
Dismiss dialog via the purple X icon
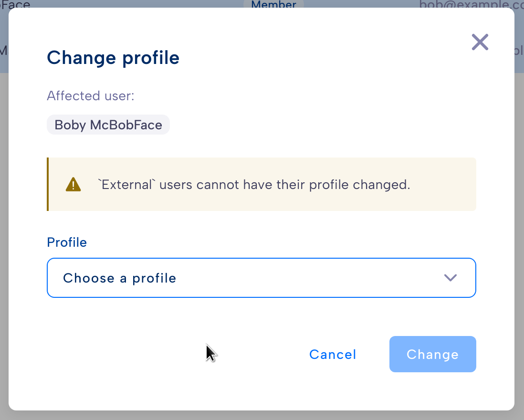coord(480,42)
